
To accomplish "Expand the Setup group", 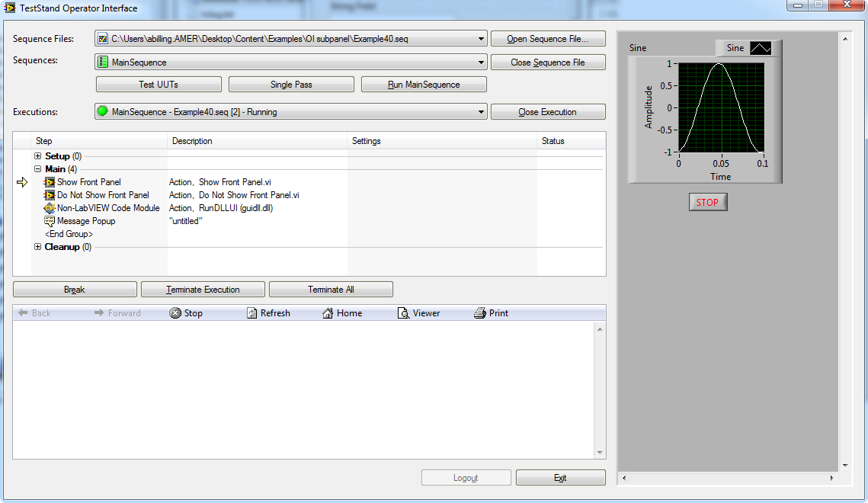I will pos(37,155).
